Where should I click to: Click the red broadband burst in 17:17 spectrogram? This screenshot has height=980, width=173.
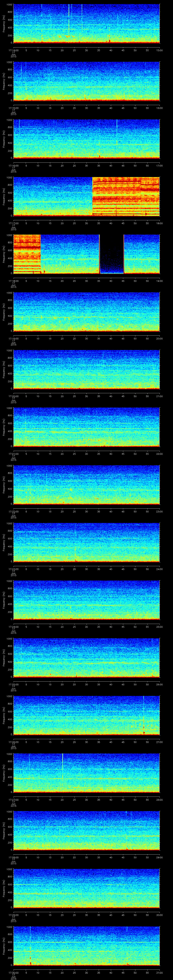(126, 196)
